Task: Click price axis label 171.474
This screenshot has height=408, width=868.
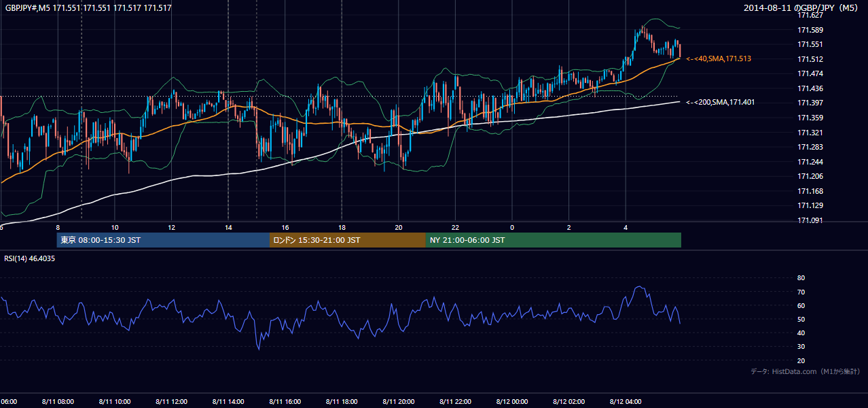Action: 810,73
